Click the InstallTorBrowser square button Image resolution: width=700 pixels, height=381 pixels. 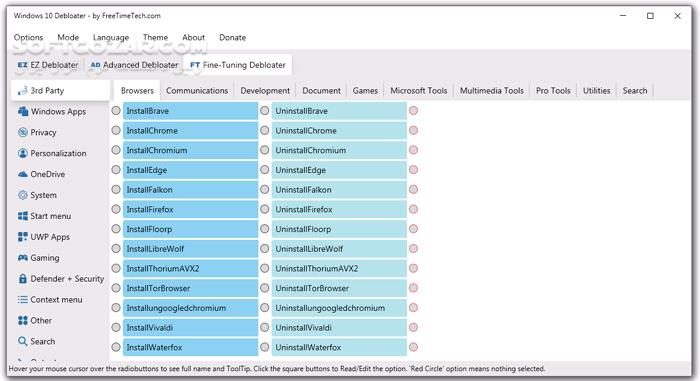[x=191, y=288]
